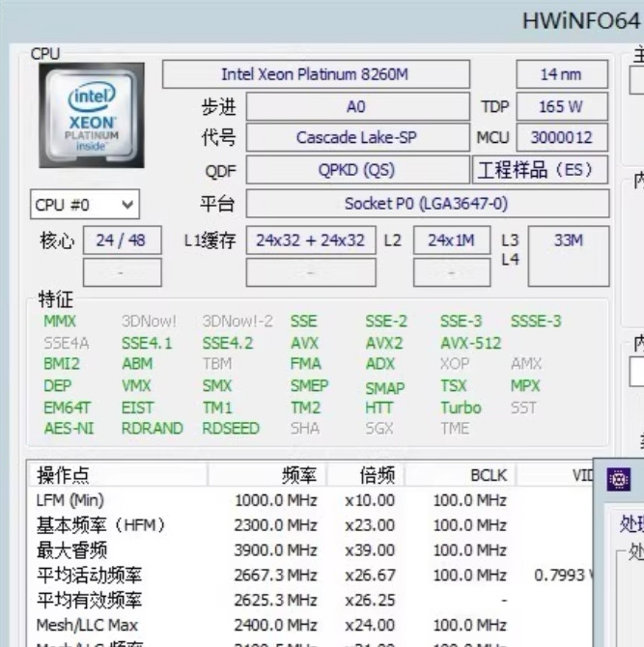Click the AES-NI feature label
Screen dimensions: 644x647
tap(69, 429)
